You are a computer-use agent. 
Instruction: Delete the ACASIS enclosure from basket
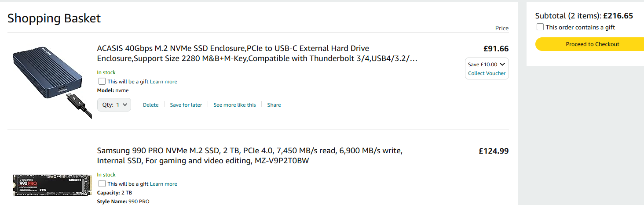[150, 105]
